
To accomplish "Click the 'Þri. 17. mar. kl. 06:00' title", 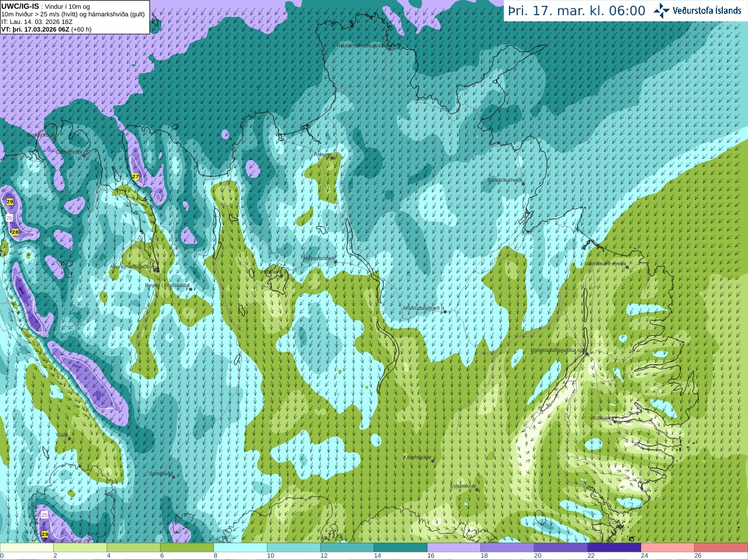I will pos(577,11).
